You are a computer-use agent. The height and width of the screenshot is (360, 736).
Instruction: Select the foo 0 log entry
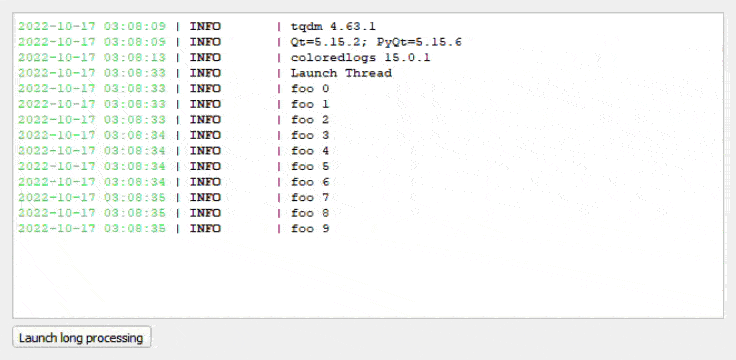coord(310,89)
